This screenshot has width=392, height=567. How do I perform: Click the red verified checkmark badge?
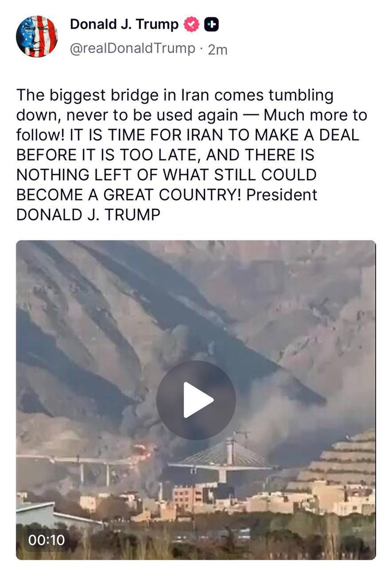191,25
